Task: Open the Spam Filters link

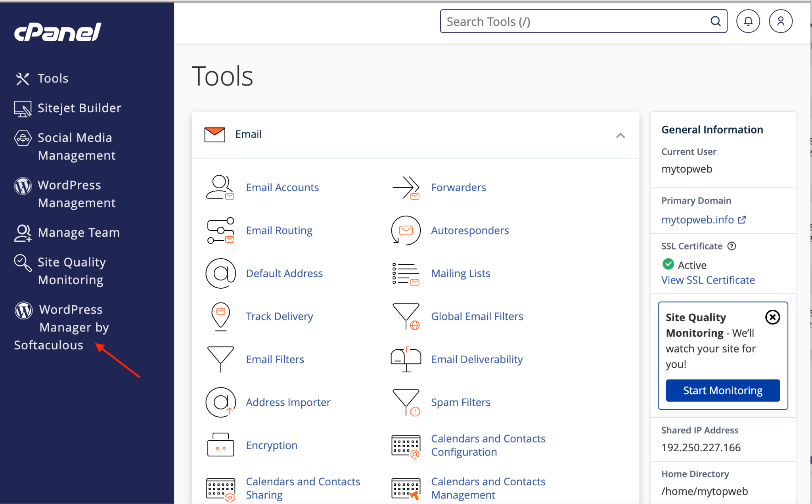Action: (x=461, y=402)
